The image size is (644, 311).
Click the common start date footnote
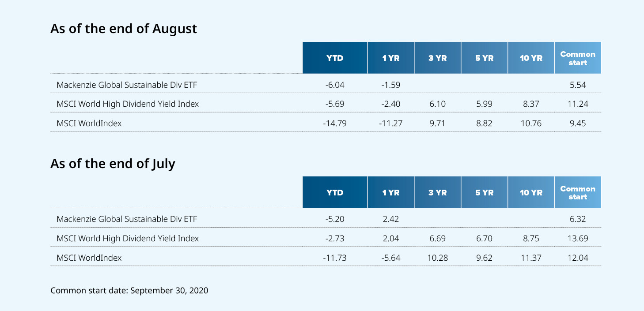129,291
